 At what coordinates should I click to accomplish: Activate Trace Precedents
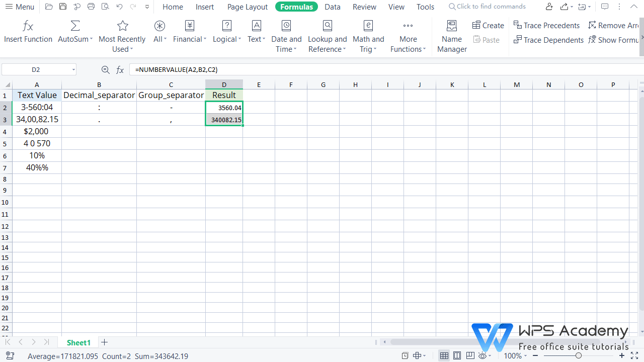click(x=546, y=25)
